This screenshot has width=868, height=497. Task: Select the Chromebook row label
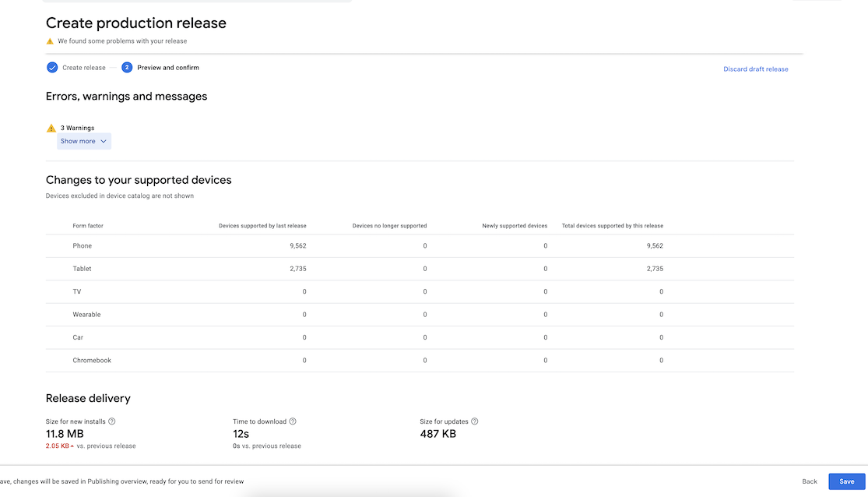pyautogui.click(x=92, y=360)
